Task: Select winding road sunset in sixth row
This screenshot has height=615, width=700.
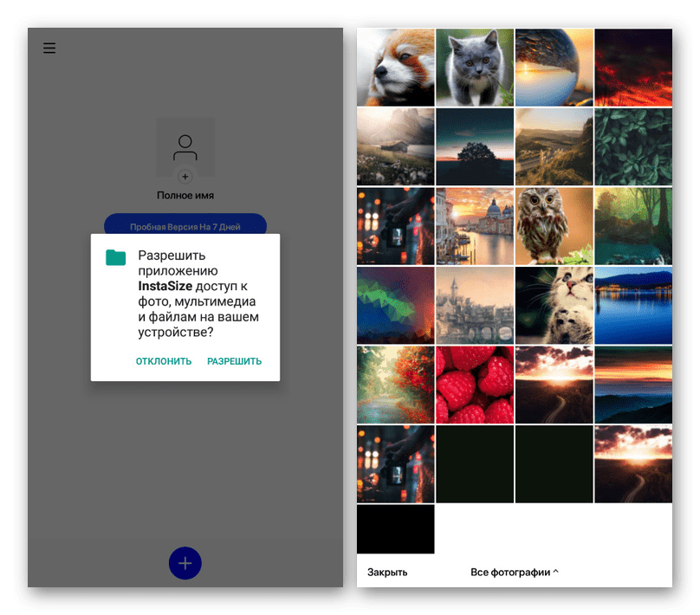Action: pyautogui.click(x=633, y=464)
